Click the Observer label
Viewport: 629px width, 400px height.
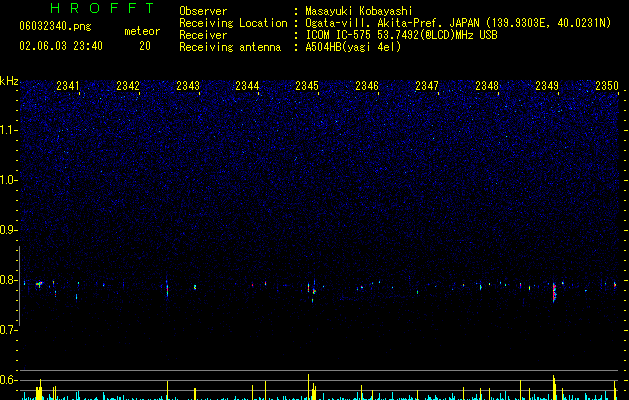pyautogui.click(x=203, y=11)
